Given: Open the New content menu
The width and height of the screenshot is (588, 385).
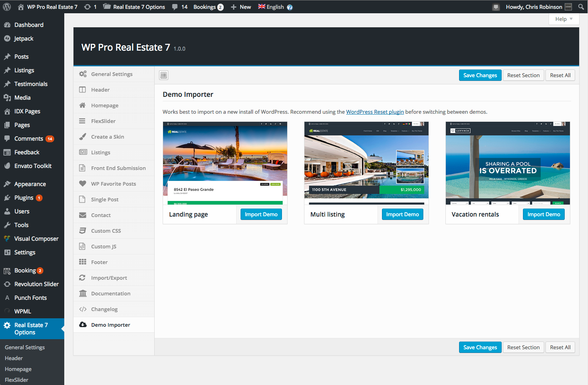Looking at the screenshot, I should tap(241, 7).
